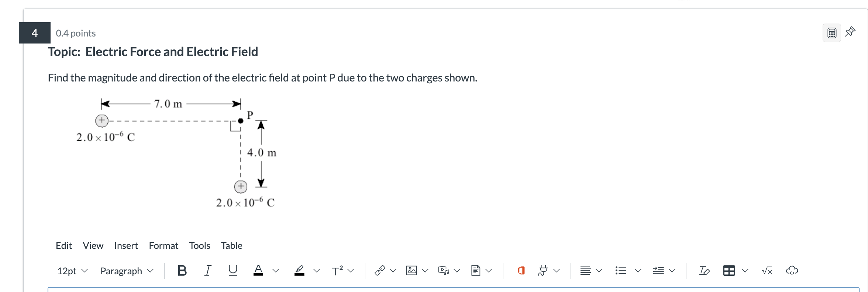Open the 12pt font size dropdown

(72, 271)
